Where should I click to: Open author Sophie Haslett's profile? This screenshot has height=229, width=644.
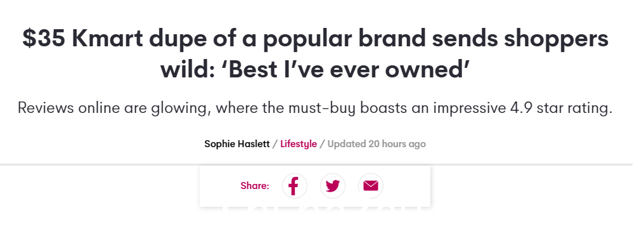237,144
